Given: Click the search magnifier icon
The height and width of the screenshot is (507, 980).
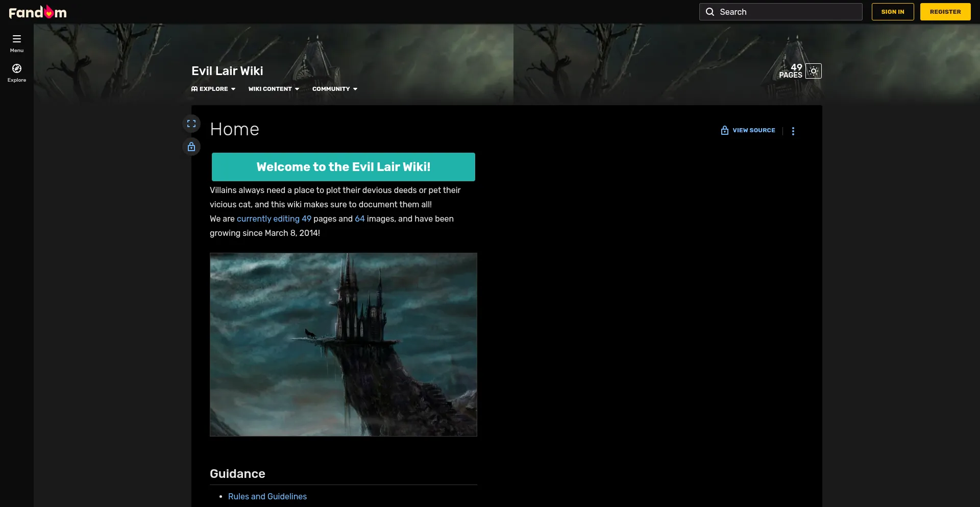Looking at the screenshot, I should 710,12.
